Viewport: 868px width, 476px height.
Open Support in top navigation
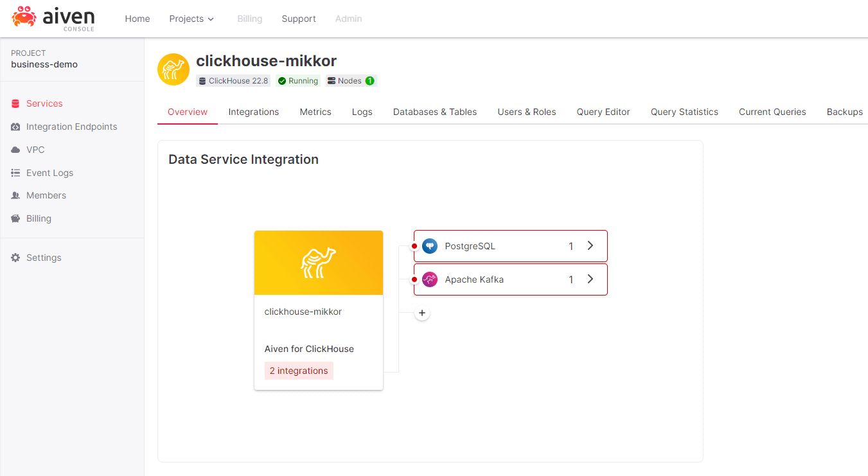[299, 19]
